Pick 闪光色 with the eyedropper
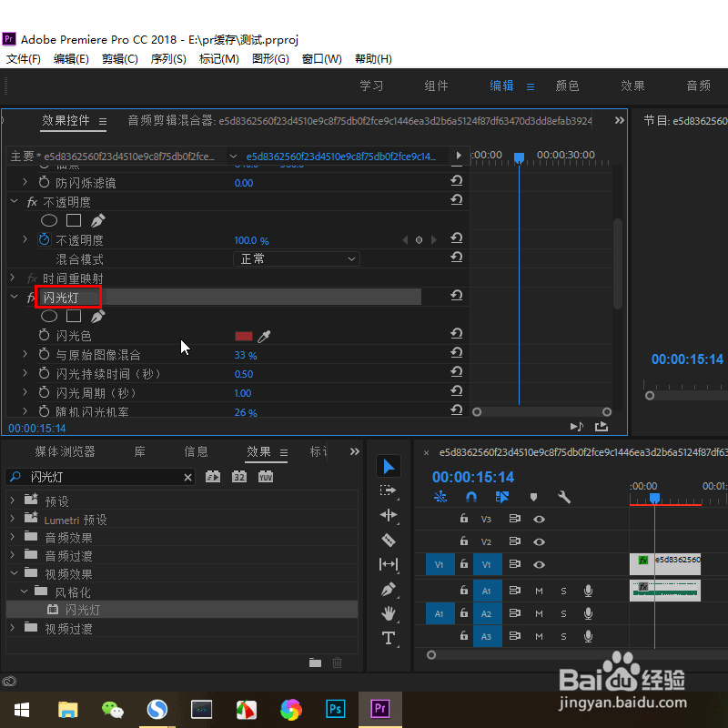This screenshot has width=728, height=728. (264, 336)
